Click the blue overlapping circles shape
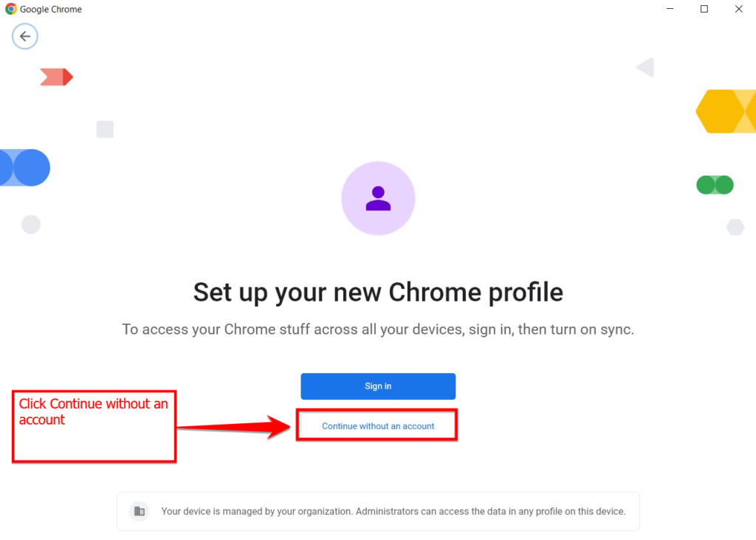The width and height of the screenshot is (756, 540). click(25, 168)
